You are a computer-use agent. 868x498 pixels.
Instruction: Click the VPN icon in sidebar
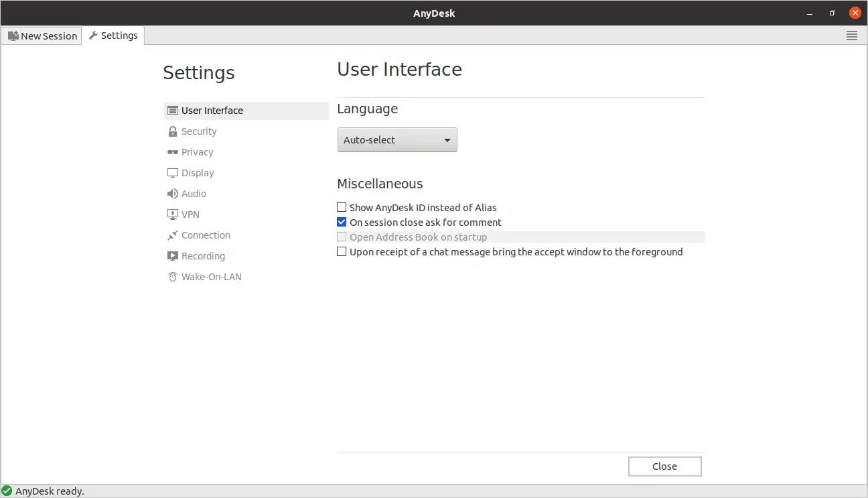173,214
